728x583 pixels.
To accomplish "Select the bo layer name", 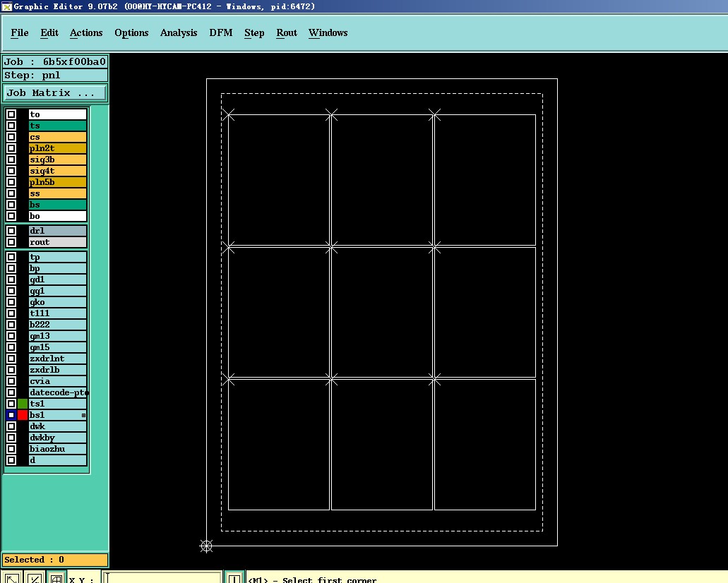I will (x=58, y=216).
